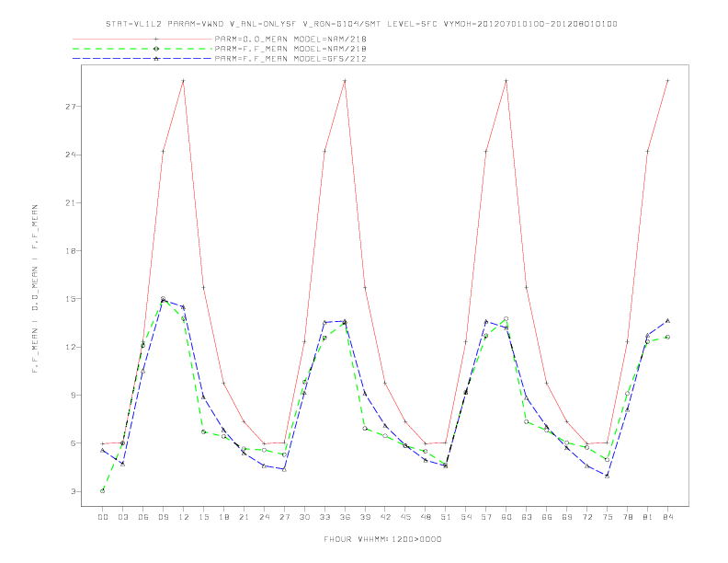Image resolution: width=728 pixels, height=563 pixels.
Task: Click the green circle data point at hour 84
Action: pos(667,338)
